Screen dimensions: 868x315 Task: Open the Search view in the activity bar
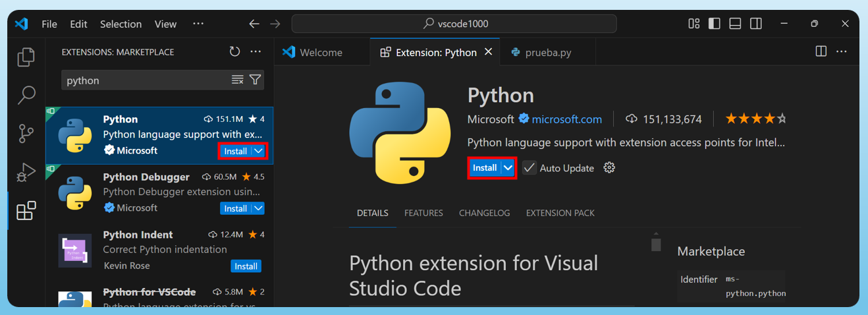pos(26,95)
